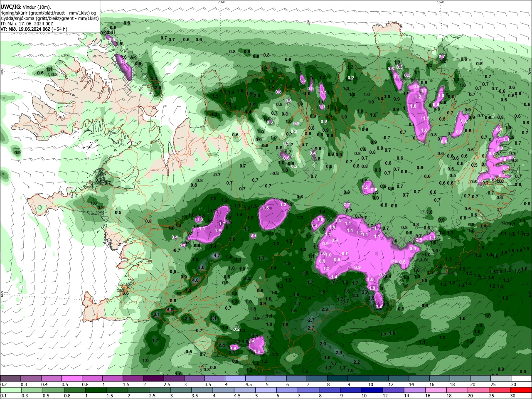The image size is (532, 399).
Task: Click the '25' label in the rain legend row
Action: (x=492, y=396)
